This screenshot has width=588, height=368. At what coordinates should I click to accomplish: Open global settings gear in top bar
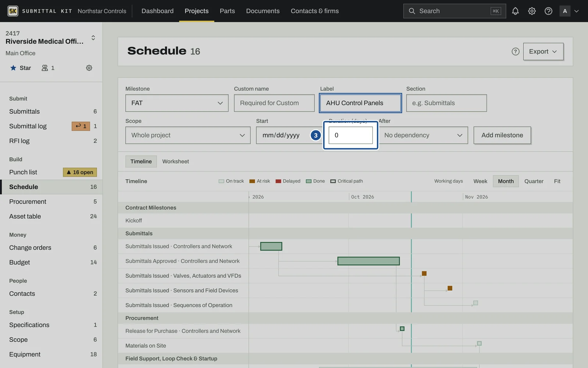[532, 11]
